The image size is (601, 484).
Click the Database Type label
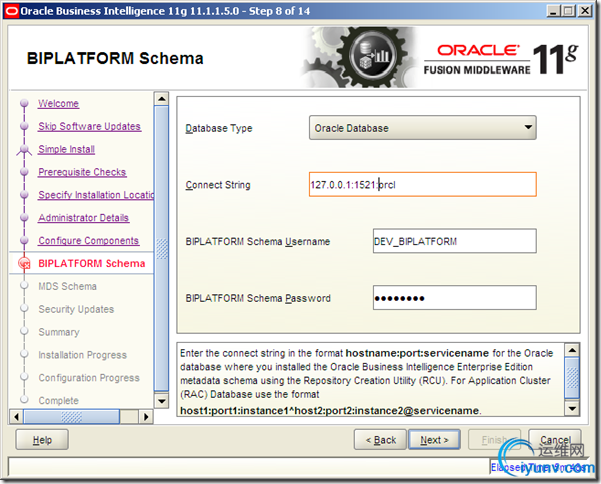coord(219,128)
